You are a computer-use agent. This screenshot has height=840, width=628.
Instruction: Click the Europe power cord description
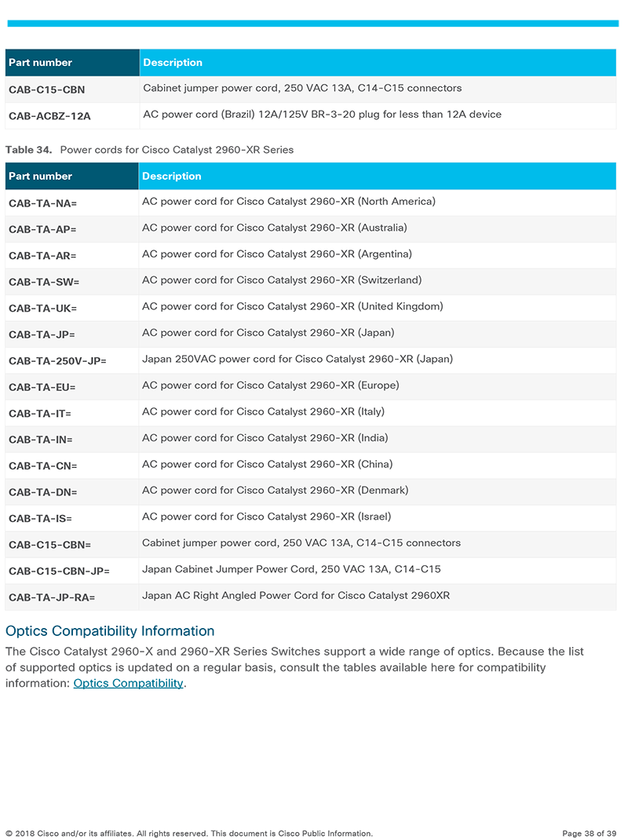tap(271, 385)
